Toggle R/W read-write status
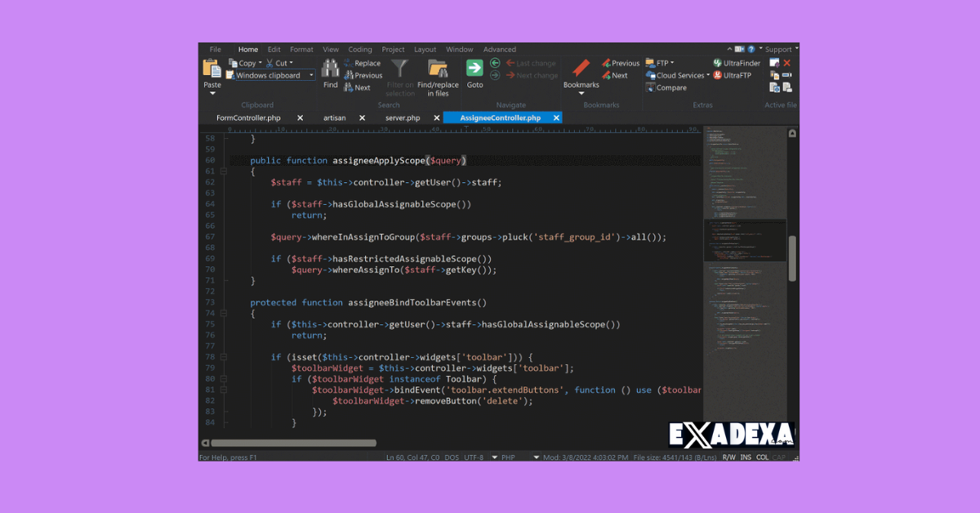 (x=728, y=456)
